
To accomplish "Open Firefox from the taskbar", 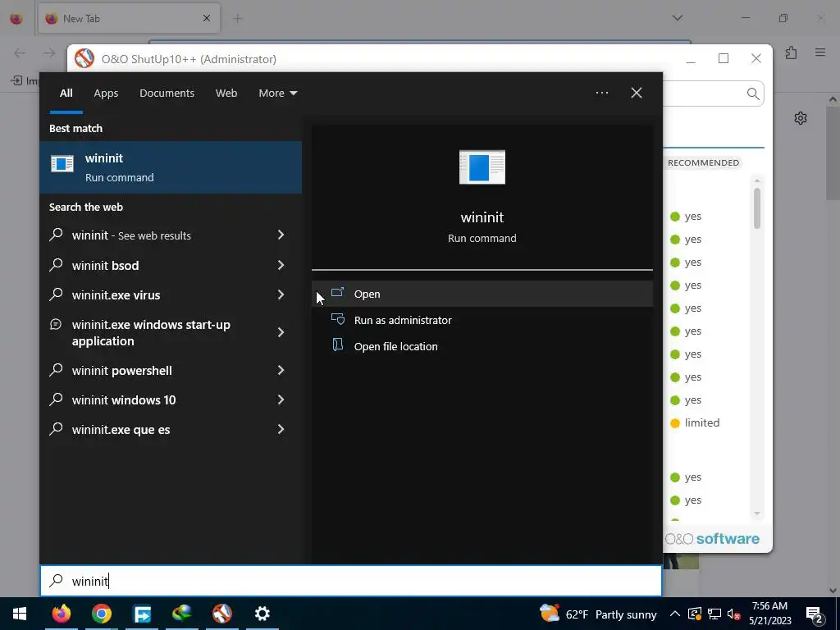I will pyautogui.click(x=61, y=614).
